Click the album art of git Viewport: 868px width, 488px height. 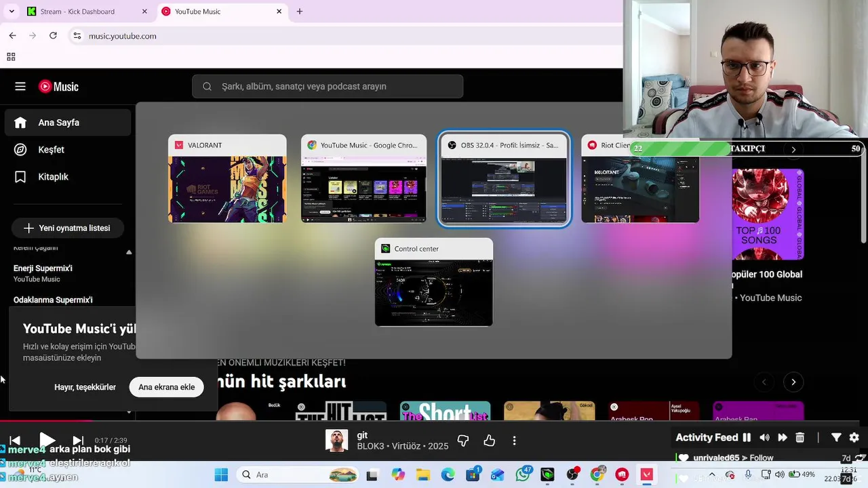(336, 441)
